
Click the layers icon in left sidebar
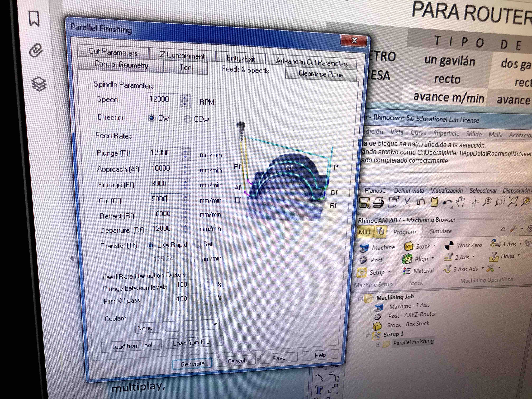click(39, 84)
